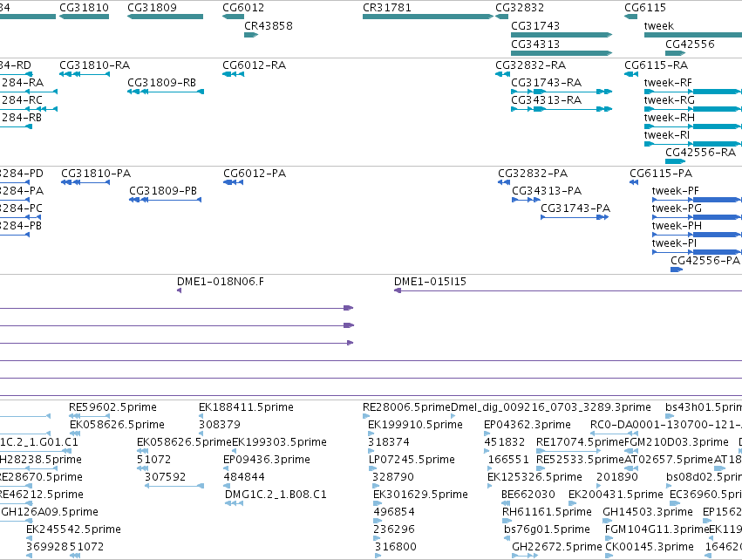Click the CR31781 gene bar
The width and height of the screenshot is (742, 560).
428,17
